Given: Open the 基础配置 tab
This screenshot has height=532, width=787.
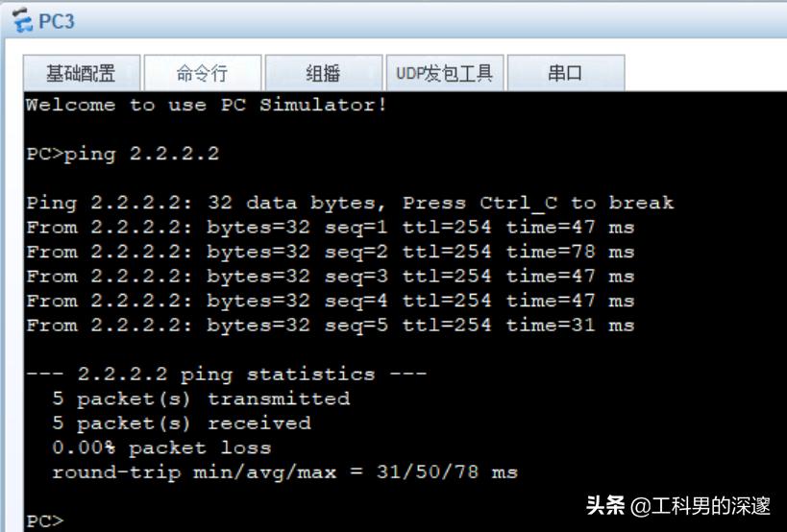Looking at the screenshot, I should tap(82, 73).
